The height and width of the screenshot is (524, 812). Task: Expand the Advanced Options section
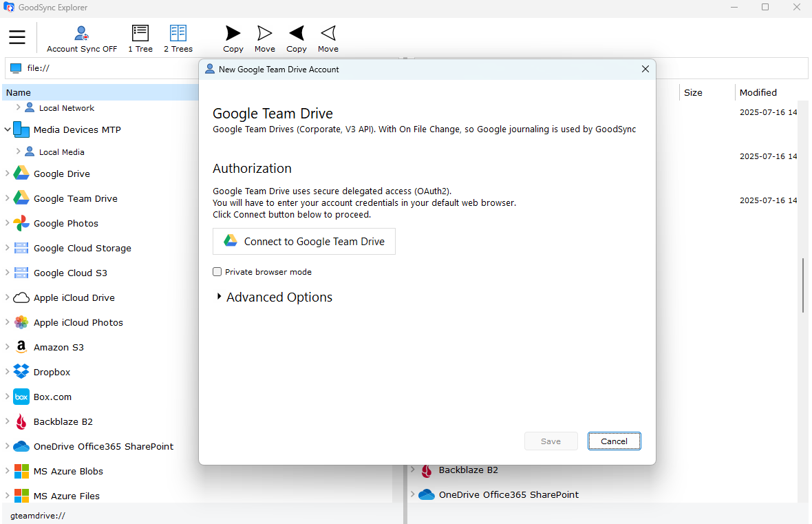tap(220, 297)
